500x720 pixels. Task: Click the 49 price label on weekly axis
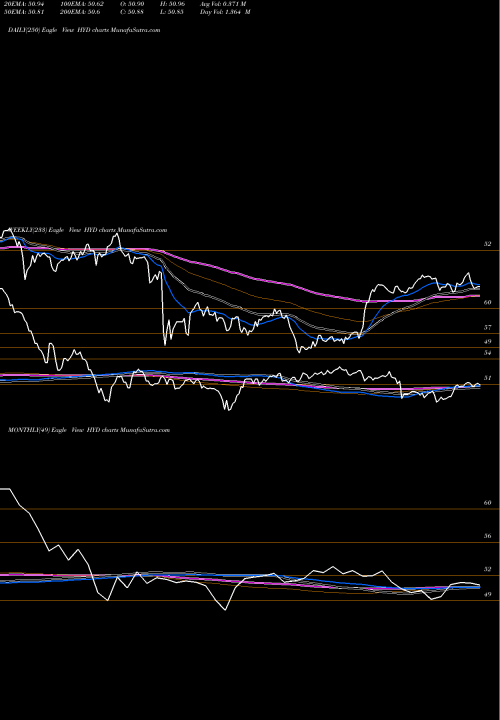point(488,341)
